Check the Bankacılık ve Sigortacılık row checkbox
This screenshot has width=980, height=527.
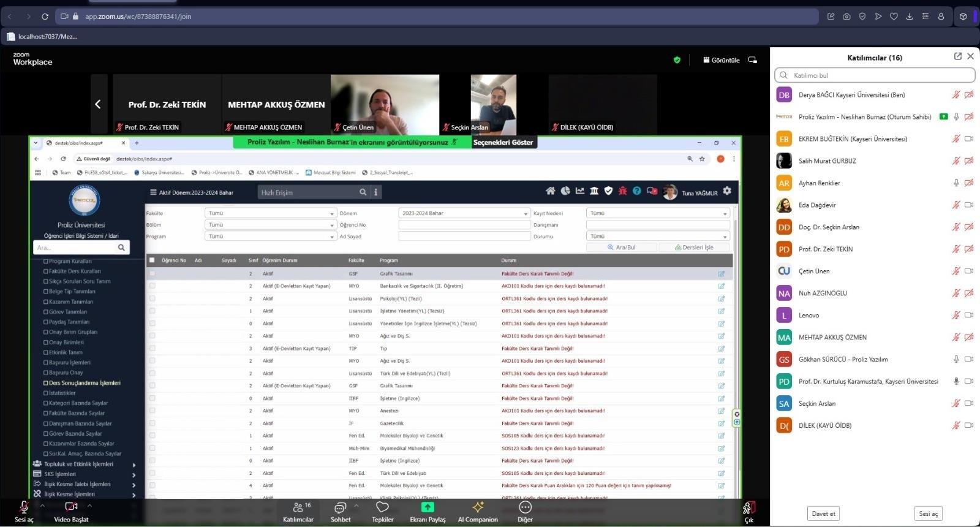152,286
